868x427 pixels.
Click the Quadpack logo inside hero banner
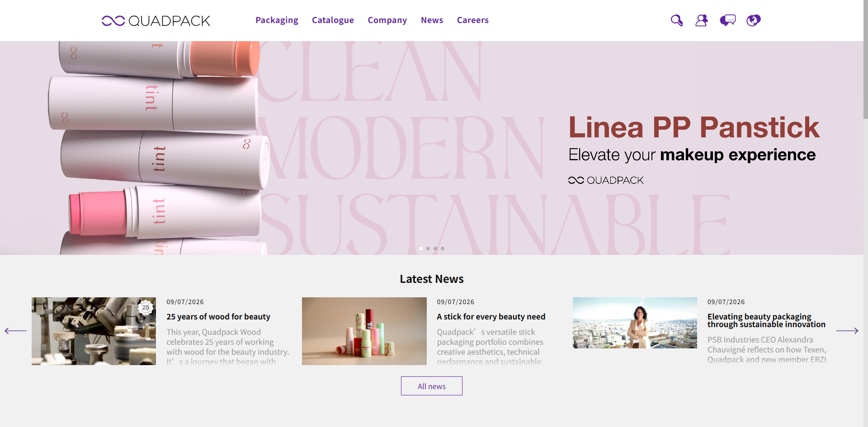coord(606,180)
